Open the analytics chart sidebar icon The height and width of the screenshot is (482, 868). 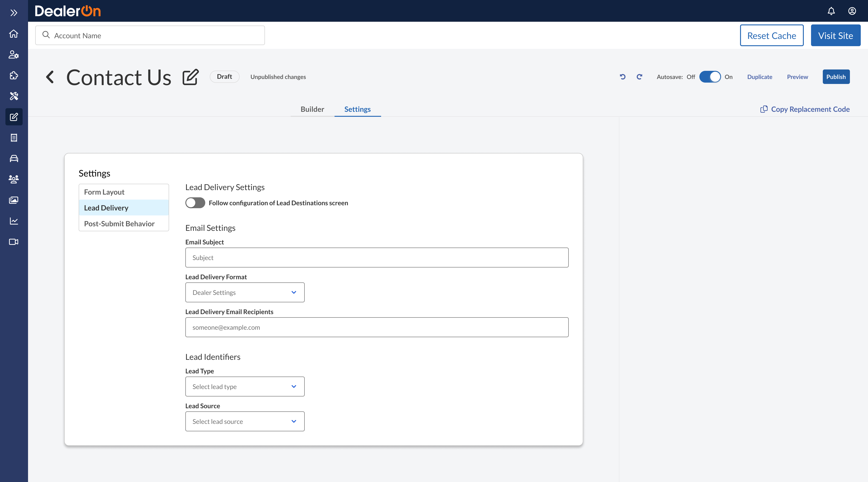[x=14, y=221]
